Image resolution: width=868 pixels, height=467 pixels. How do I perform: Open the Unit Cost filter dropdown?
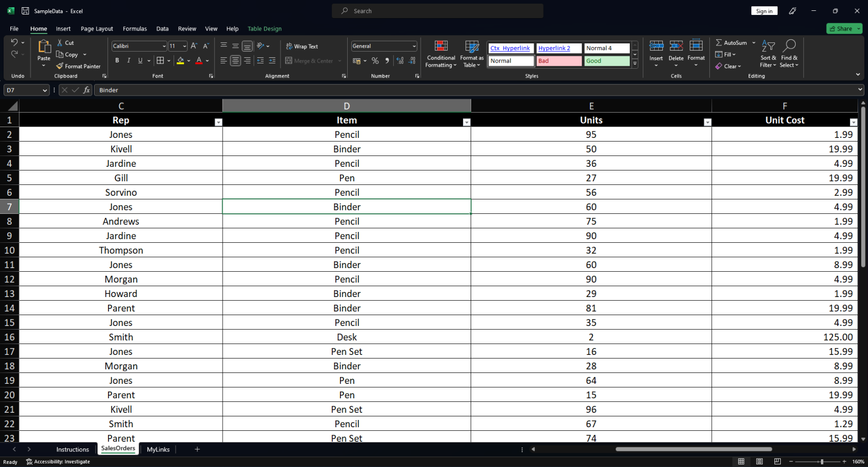(853, 122)
